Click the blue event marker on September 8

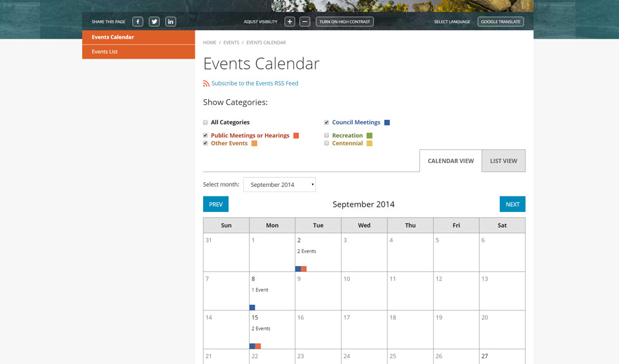(x=252, y=307)
